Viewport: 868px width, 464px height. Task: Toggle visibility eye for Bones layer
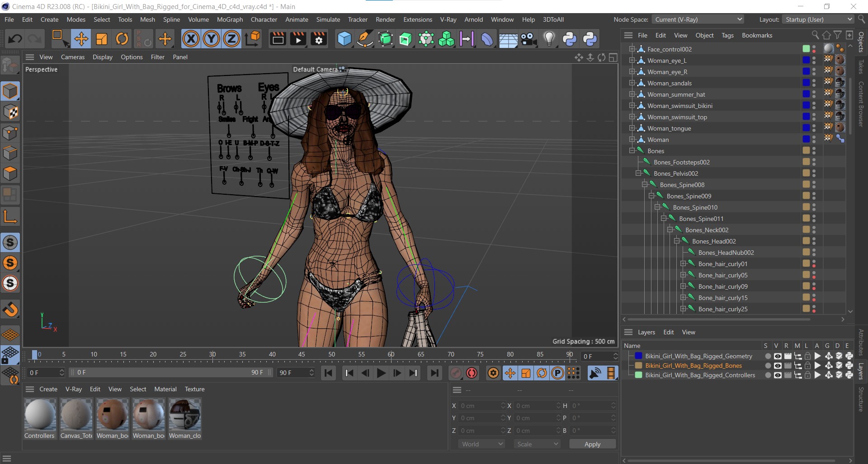point(778,366)
